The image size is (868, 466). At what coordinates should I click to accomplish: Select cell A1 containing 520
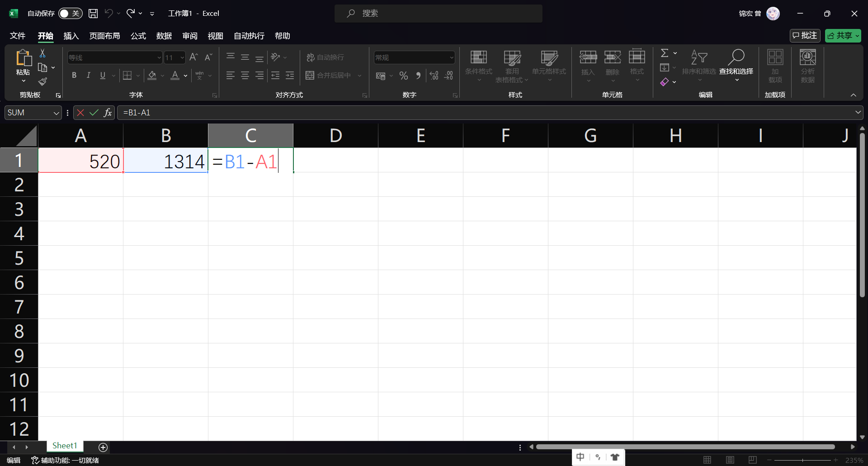coord(81,160)
